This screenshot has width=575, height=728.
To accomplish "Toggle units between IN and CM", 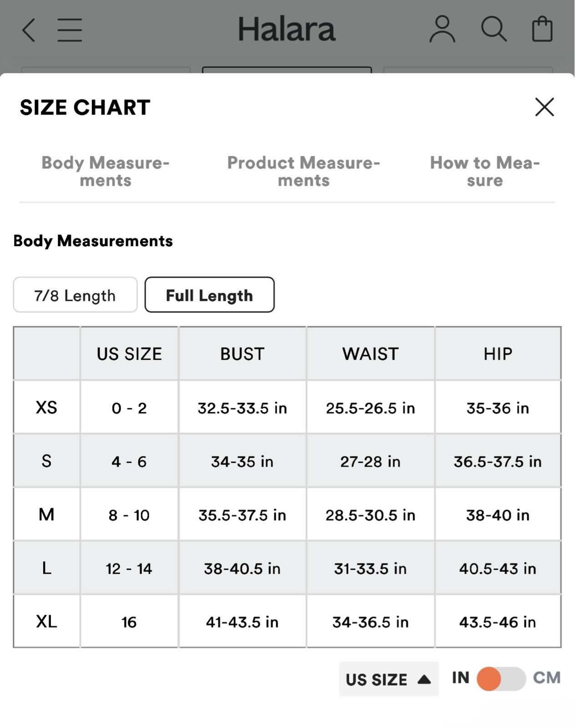I will coord(501,678).
